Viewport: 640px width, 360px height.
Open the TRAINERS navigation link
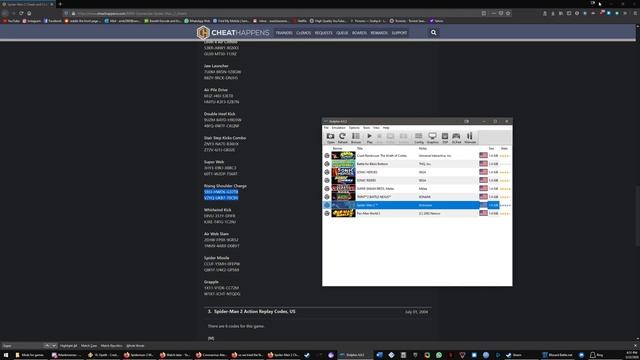pyautogui.click(x=284, y=33)
